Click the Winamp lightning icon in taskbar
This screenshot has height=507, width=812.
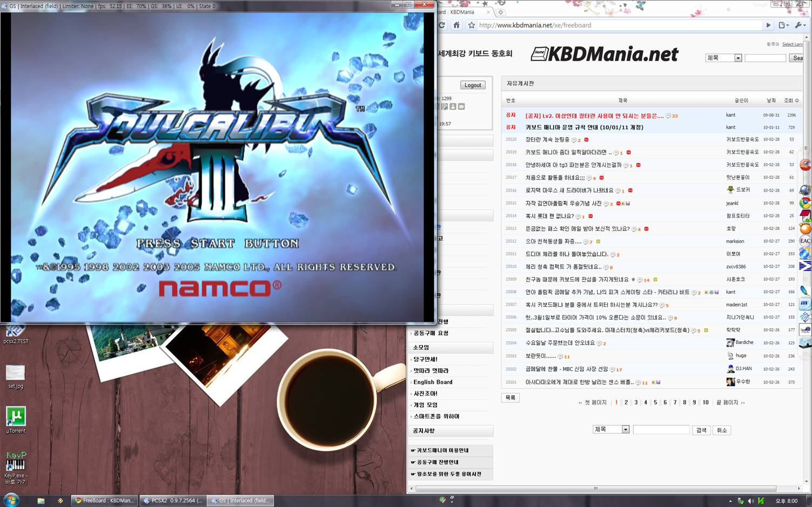(x=60, y=501)
